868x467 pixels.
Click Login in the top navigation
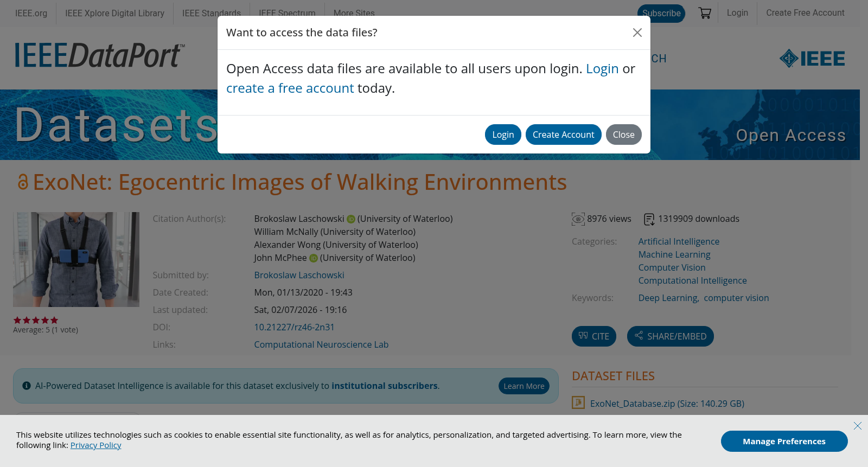click(x=737, y=13)
